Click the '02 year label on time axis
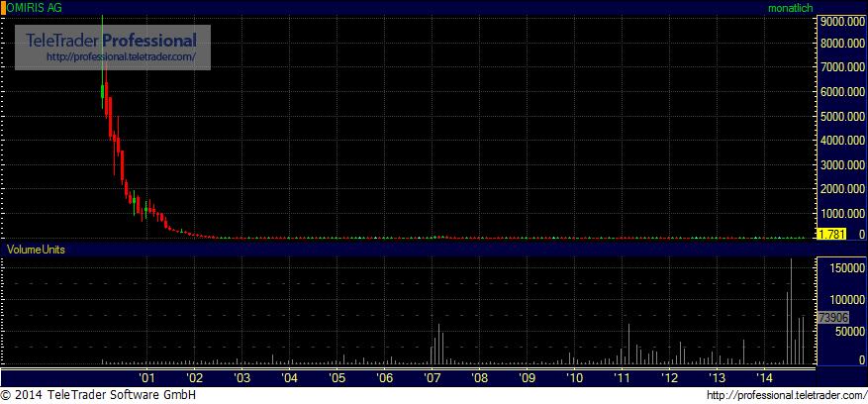The height and width of the screenshot is (404, 868). 194,378
